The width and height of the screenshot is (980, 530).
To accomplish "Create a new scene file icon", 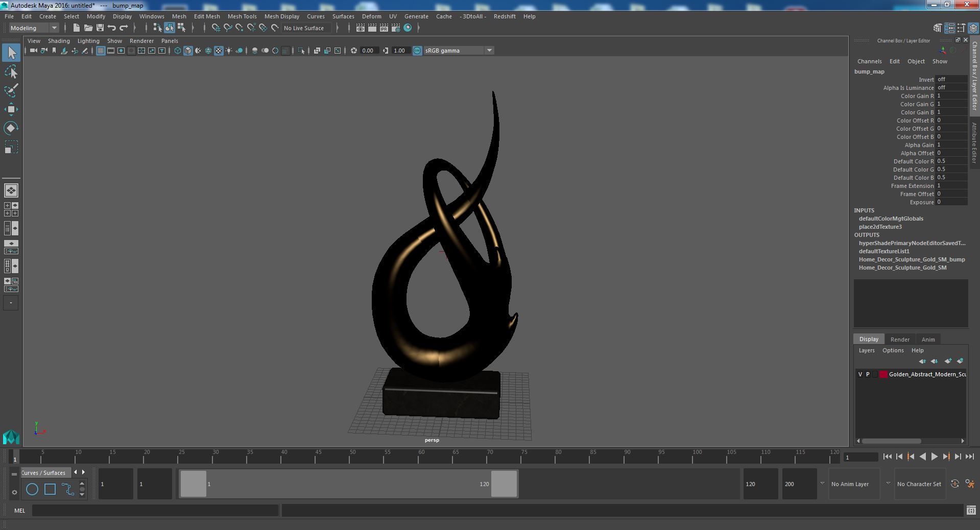I will (x=76, y=28).
